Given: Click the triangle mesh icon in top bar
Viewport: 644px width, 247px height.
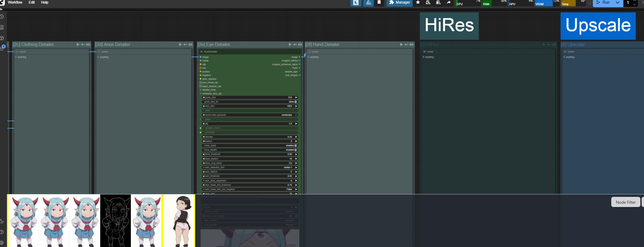Looking at the screenshot, I should (368, 2).
